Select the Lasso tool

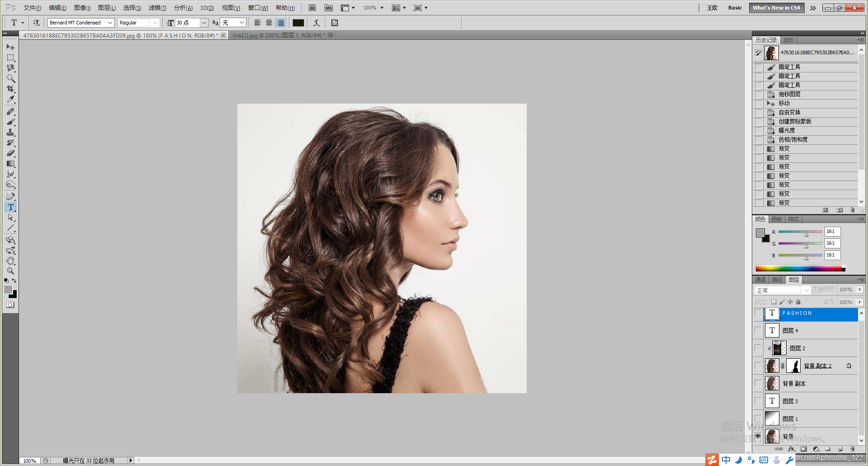coord(10,68)
